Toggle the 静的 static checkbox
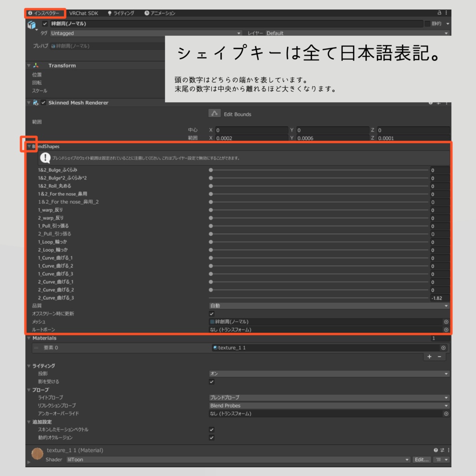 point(428,24)
